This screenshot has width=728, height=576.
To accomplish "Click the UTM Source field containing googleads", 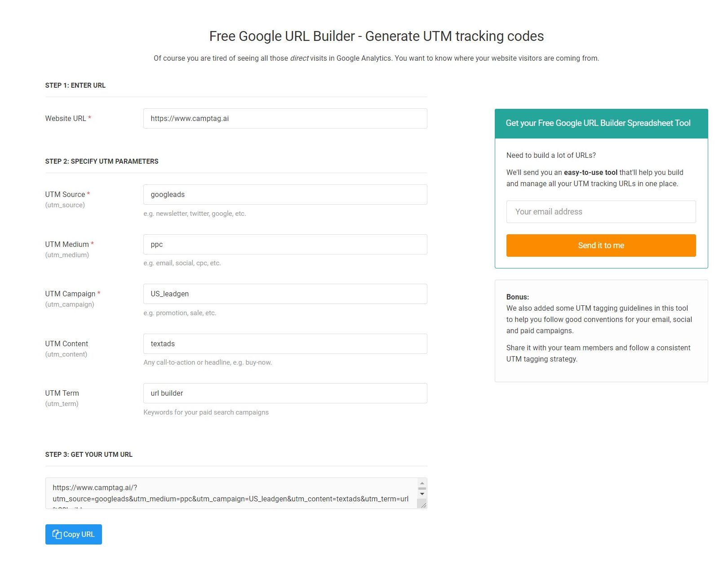I will click(x=285, y=194).
